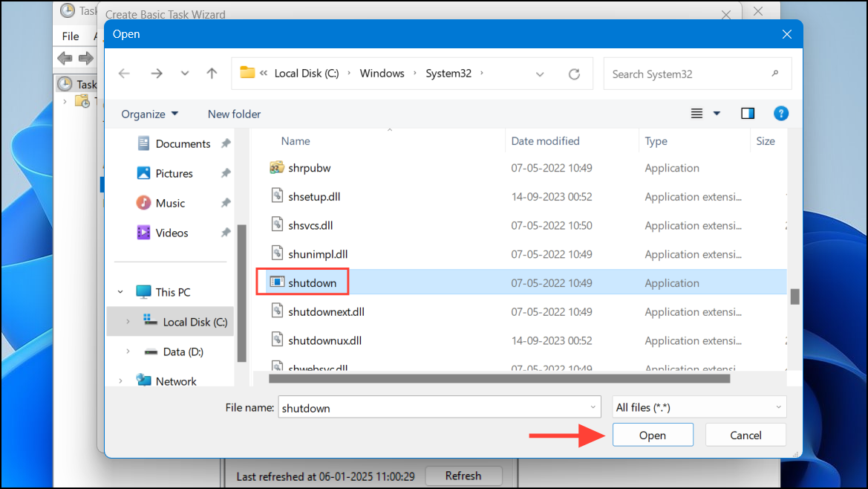
Task: Click New folder toolbar command
Action: click(234, 114)
